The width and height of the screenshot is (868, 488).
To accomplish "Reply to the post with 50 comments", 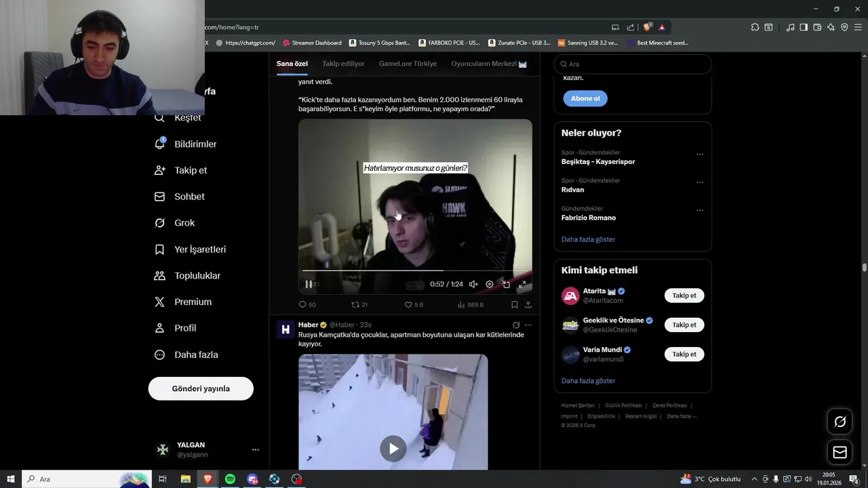I will point(307,304).
